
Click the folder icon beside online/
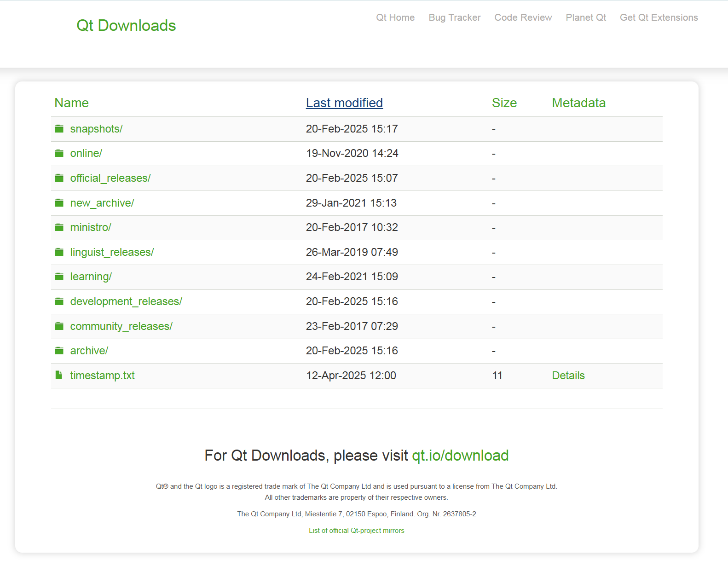click(x=59, y=153)
